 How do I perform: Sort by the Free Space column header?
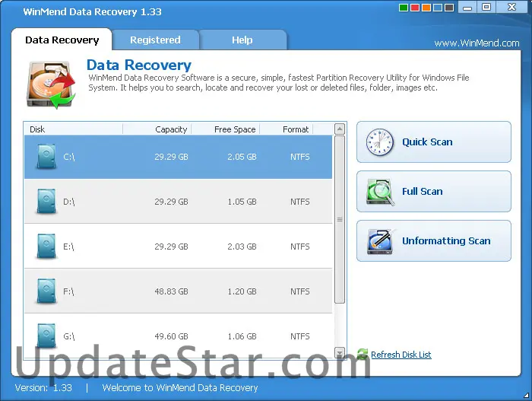[x=226, y=129]
